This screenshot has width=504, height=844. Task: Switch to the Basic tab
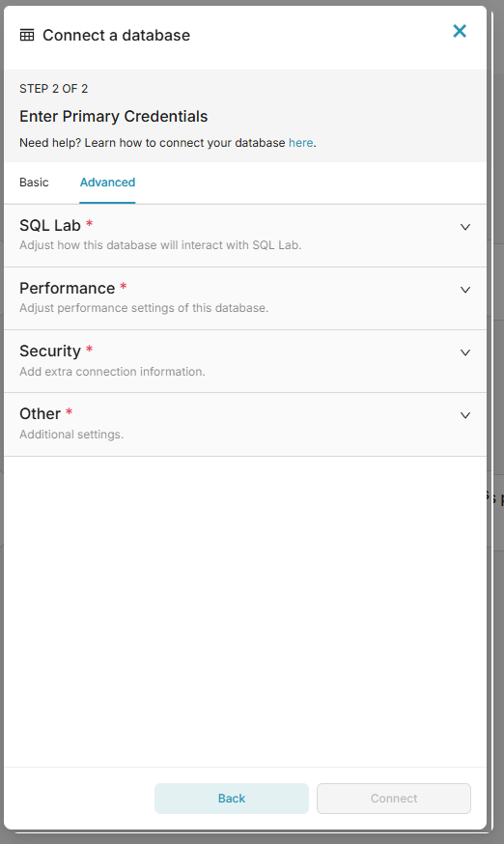34,183
